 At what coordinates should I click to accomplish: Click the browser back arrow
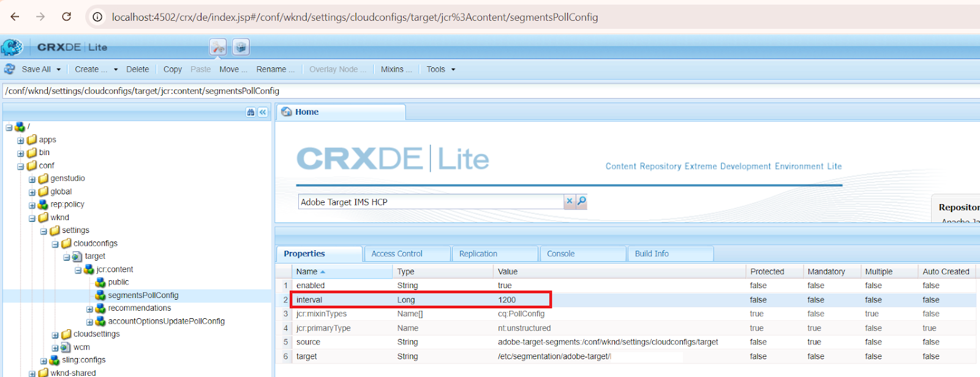click(15, 17)
